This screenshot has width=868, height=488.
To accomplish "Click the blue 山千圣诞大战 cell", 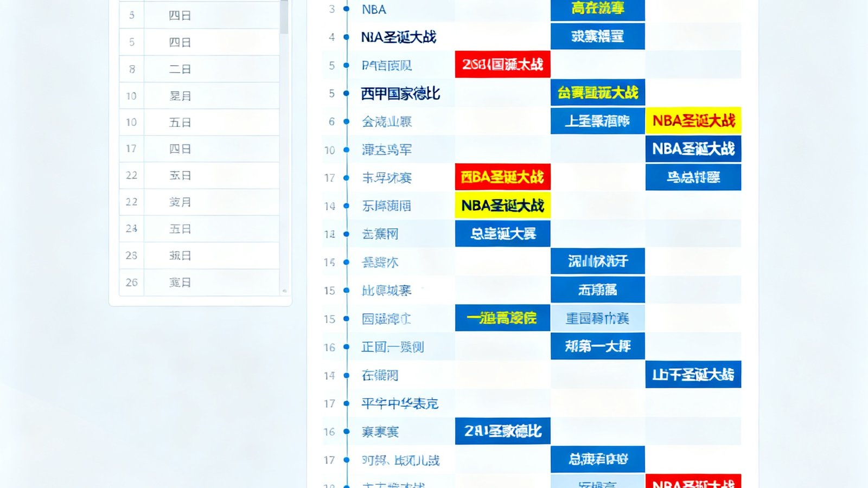I will point(693,375).
